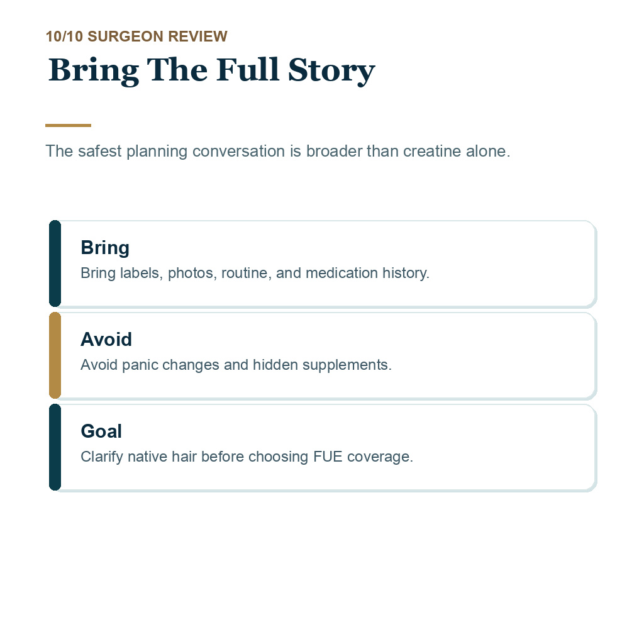Select "Avoid panic changes and hidden supplements" text
The height and width of the screenshot is (644, 644).
tap(236, 365)
